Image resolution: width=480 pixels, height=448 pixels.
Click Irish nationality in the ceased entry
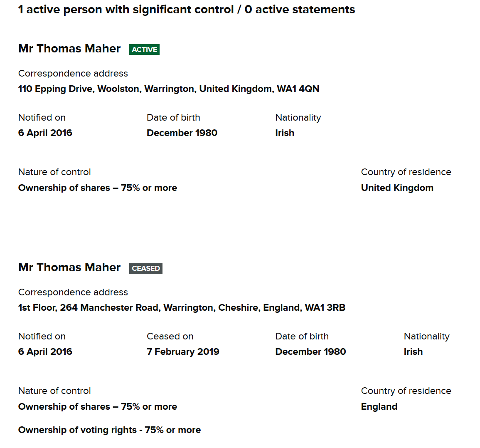(413, 352)
